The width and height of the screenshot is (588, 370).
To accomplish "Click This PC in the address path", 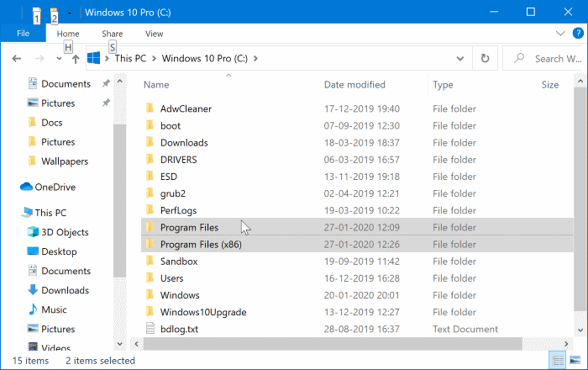I will point(130,58).
